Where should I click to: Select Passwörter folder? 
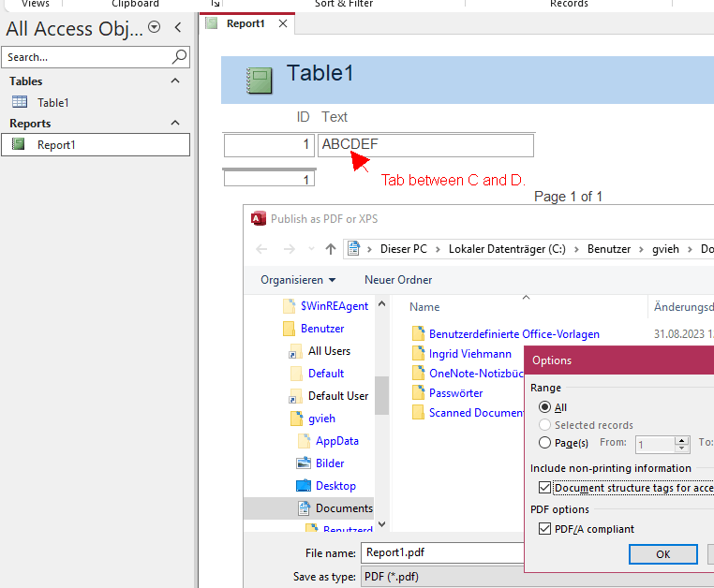(447, 392)
